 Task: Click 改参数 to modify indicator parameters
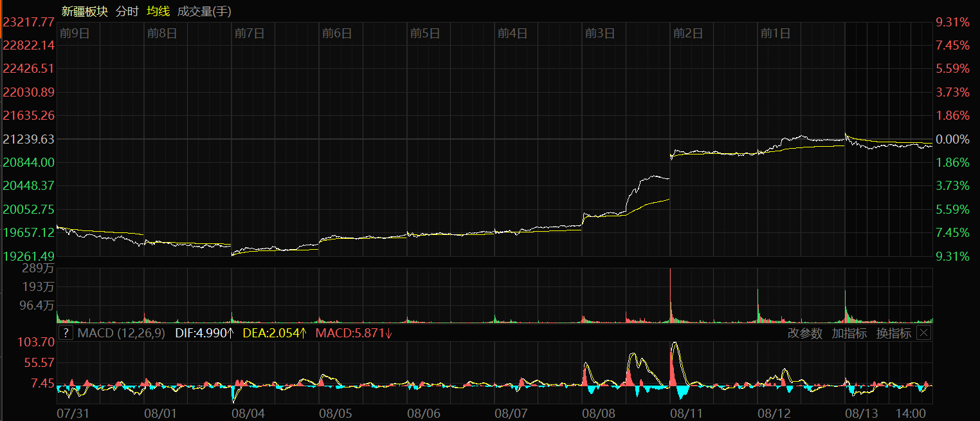click(804, 333)
